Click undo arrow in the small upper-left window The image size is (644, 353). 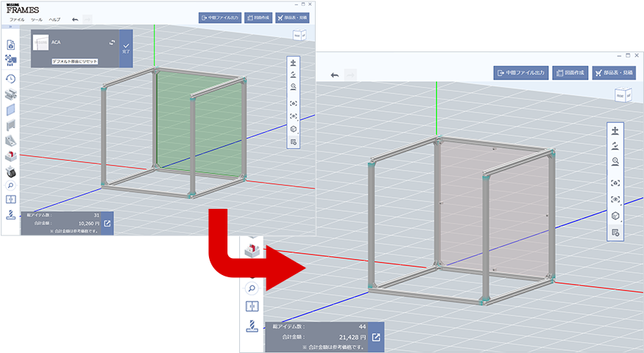point(74,18)
